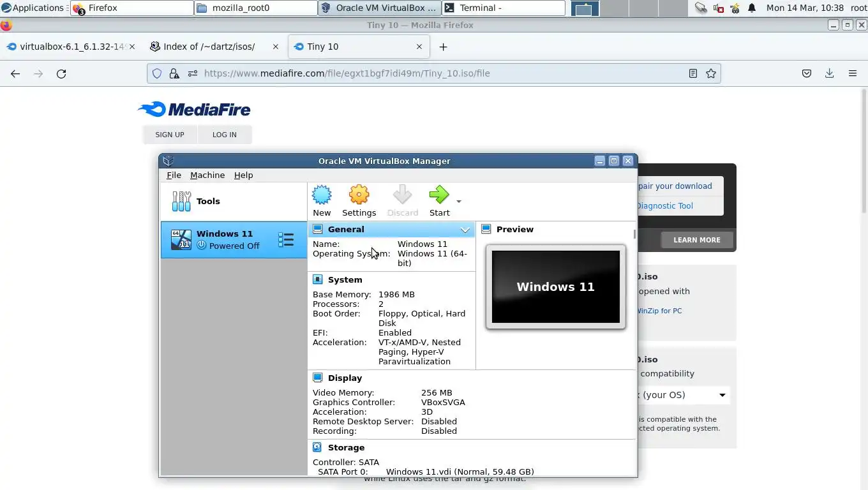868x490 pixels.
Task: Click the network connection tray icon
Action: pyautogui.click(x=701, y=8)
